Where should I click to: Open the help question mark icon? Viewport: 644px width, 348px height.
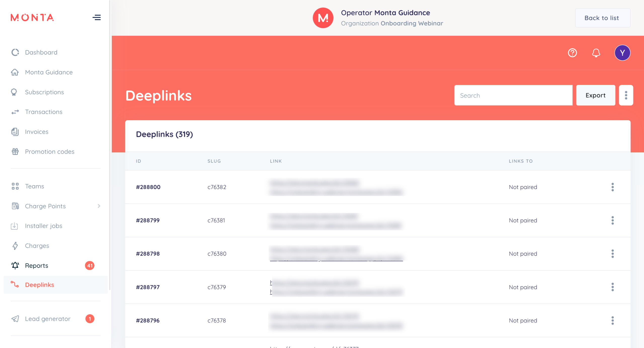coord(572,53)
